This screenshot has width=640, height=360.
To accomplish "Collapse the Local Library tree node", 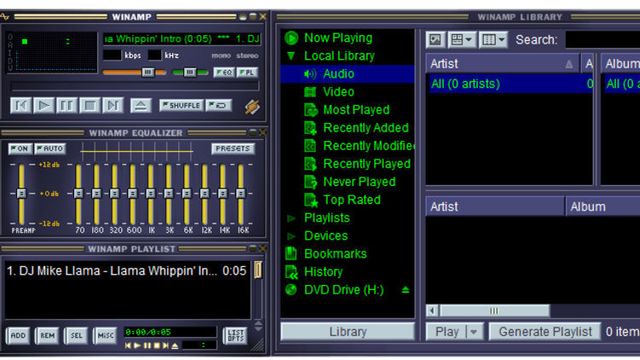I will tap(291, 56).
